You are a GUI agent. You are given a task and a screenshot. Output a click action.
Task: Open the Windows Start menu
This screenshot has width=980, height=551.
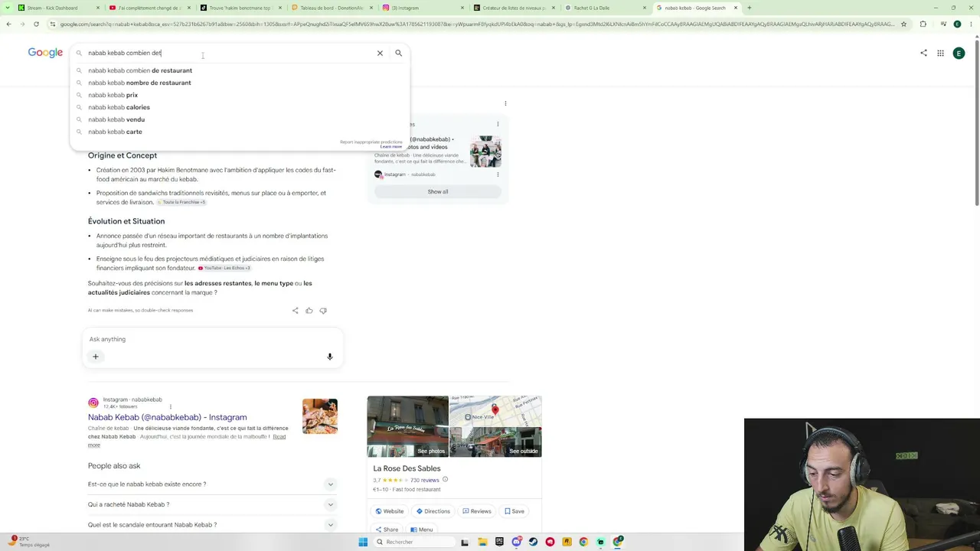(x=363, y=542)
